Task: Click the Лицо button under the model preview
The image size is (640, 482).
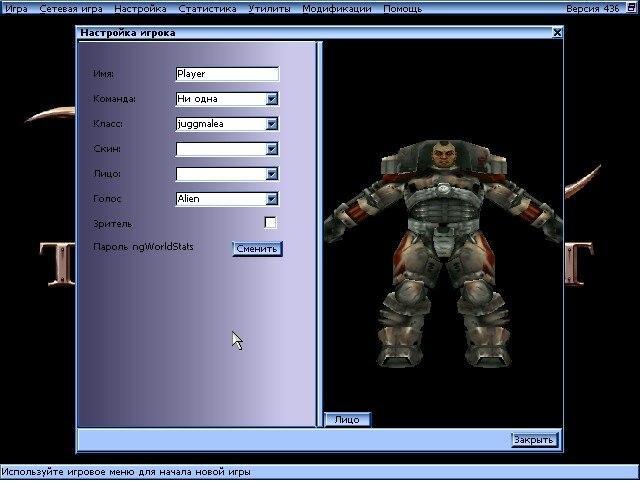Action: pyautogui.click(x=347, y=420)
